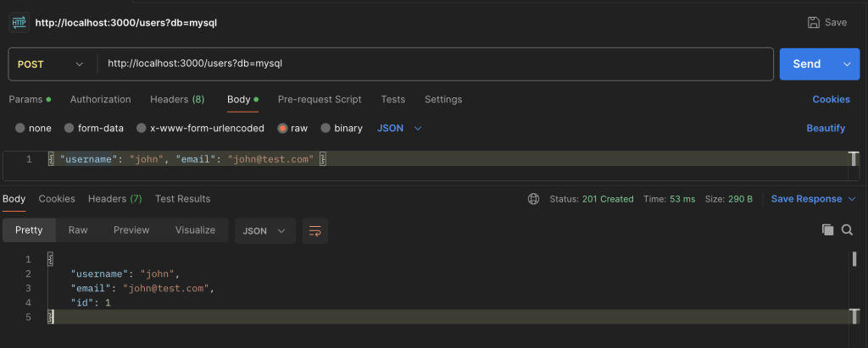The image size is (868, 348).
Task: Open search in response using magnifier icon
Action: click(847, 230)
